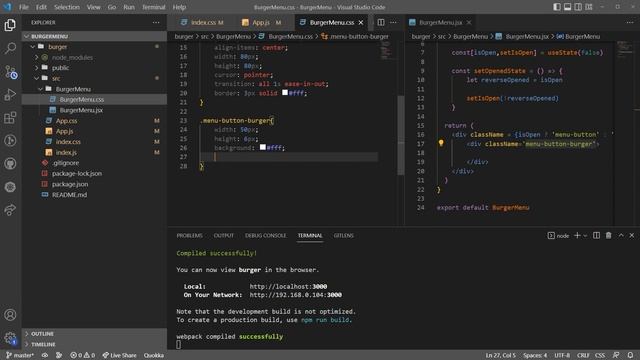Switch to the GITLENS panel tab
Screen dimensions: 640x360
pos(344,236)
